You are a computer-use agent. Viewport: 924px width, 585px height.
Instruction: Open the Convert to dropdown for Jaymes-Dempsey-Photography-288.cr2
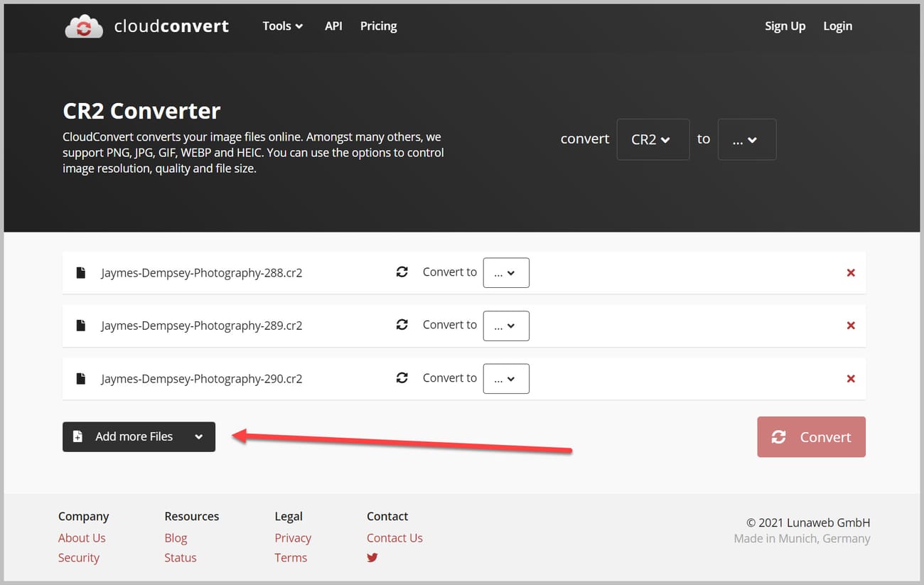[506, 272]
